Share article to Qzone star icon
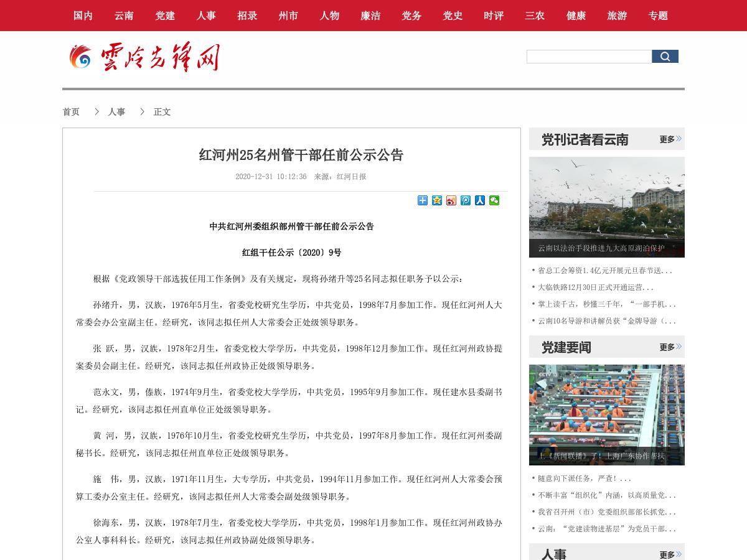The image size is (747, 560). coord(437,200)
